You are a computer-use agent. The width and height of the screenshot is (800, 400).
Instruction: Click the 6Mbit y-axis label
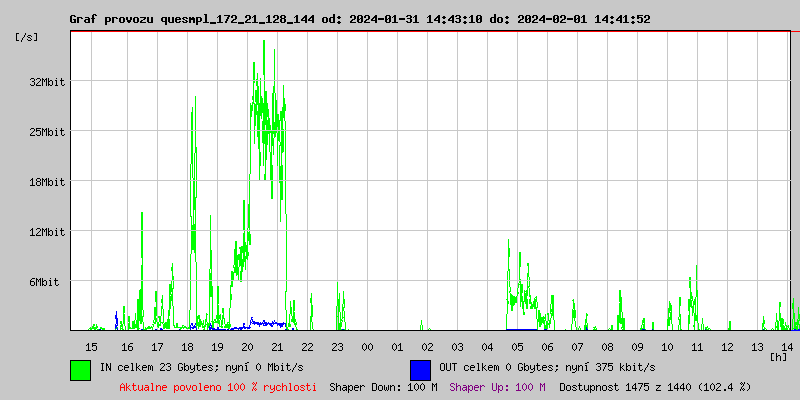point(43,282)
